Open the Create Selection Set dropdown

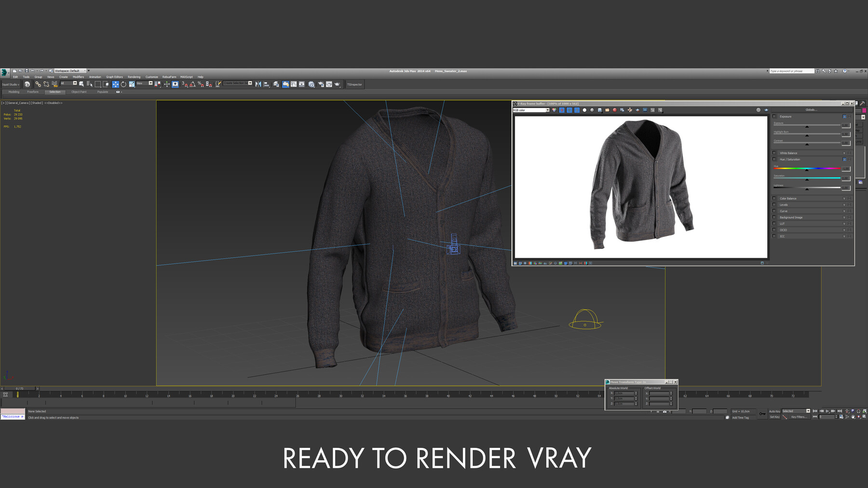(238, 83)
